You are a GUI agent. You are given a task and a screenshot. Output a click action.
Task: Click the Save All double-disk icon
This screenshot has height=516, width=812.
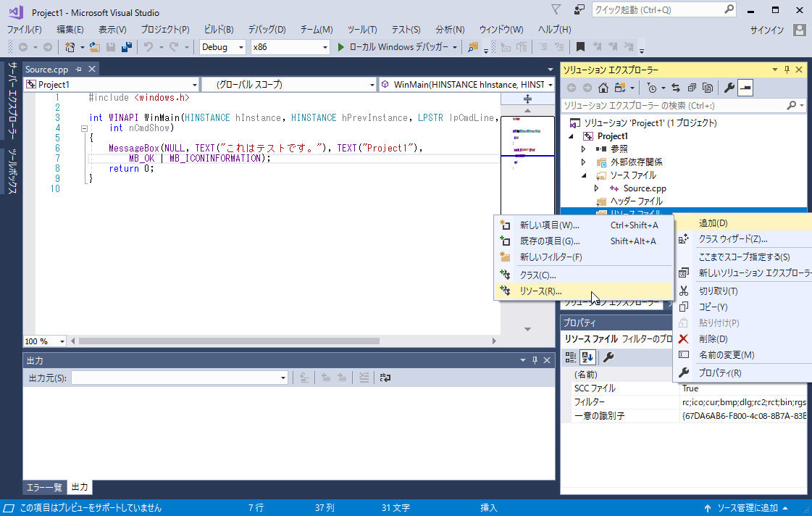click(x=126, y=47)
